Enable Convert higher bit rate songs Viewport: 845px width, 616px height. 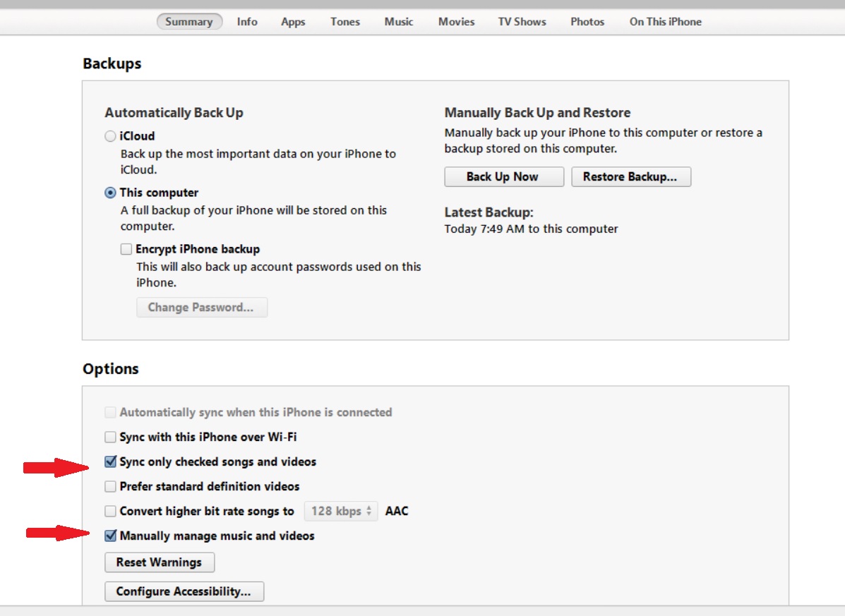[110, 511]
